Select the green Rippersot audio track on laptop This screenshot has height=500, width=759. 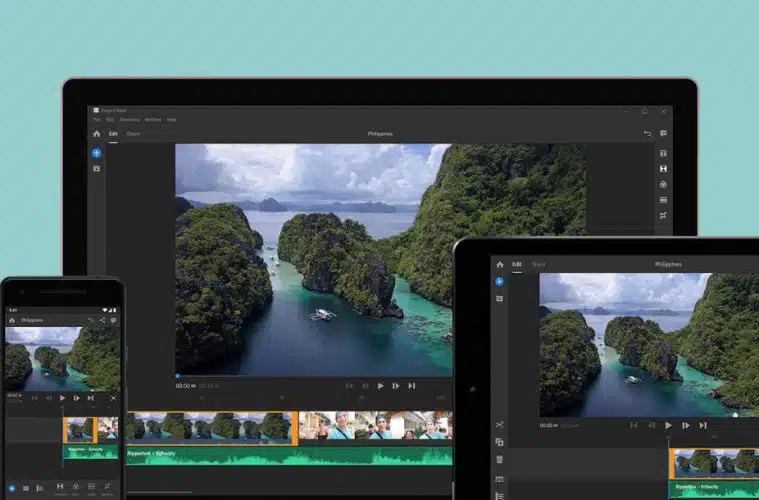288,455
